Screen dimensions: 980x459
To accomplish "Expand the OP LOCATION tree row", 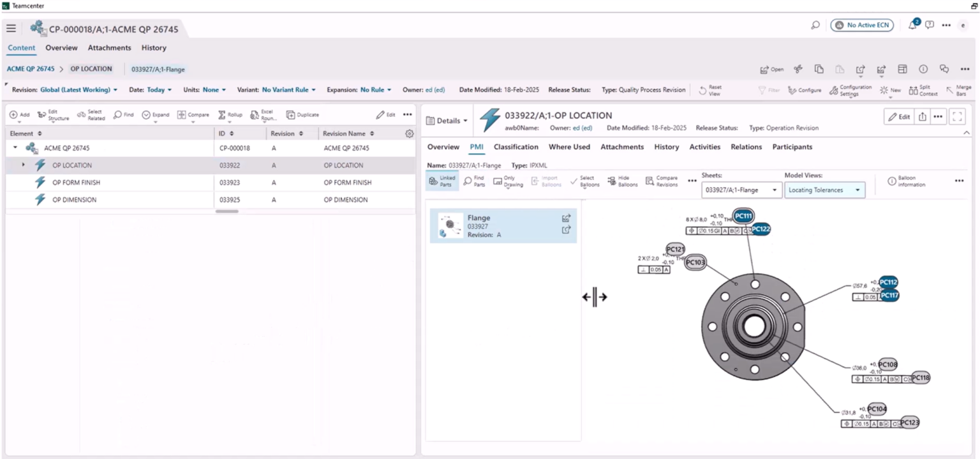I will (x=24, y=165).
